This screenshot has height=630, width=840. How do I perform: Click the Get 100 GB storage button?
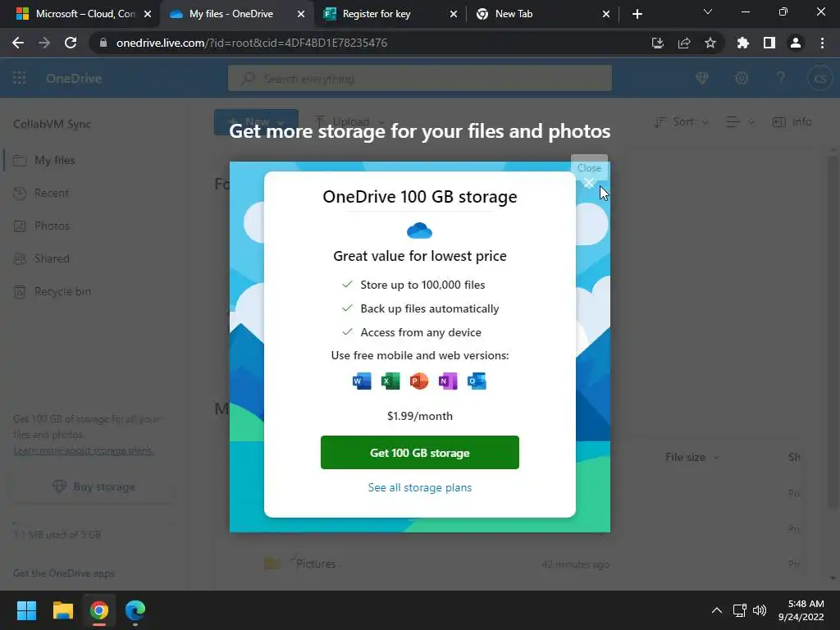click(419, 453)
